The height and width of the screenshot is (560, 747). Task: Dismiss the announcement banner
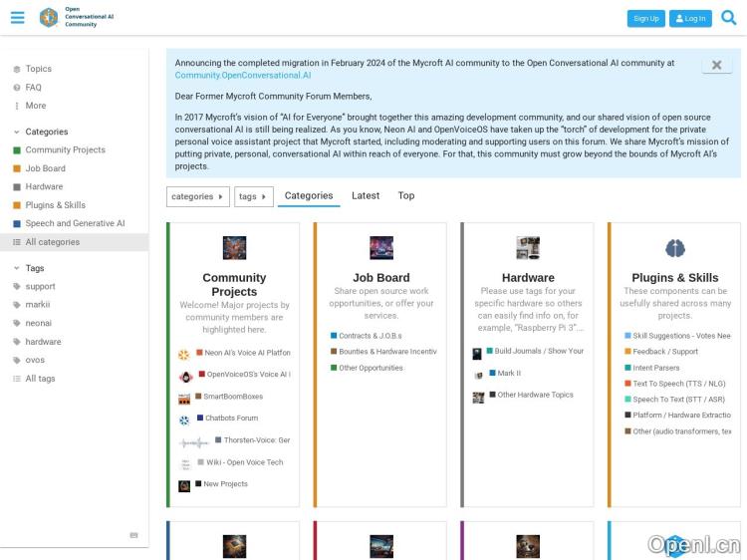pos(716,65)
